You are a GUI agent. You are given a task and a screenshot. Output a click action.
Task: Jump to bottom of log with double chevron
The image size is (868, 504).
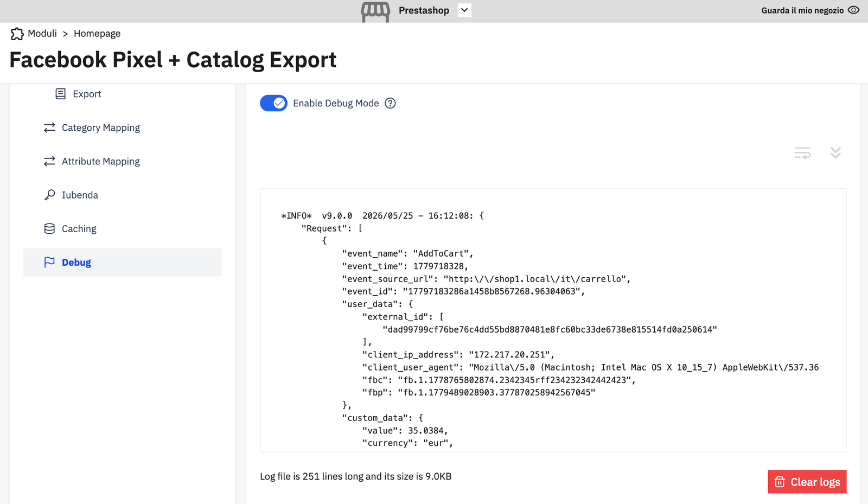[x=835, y=153]
